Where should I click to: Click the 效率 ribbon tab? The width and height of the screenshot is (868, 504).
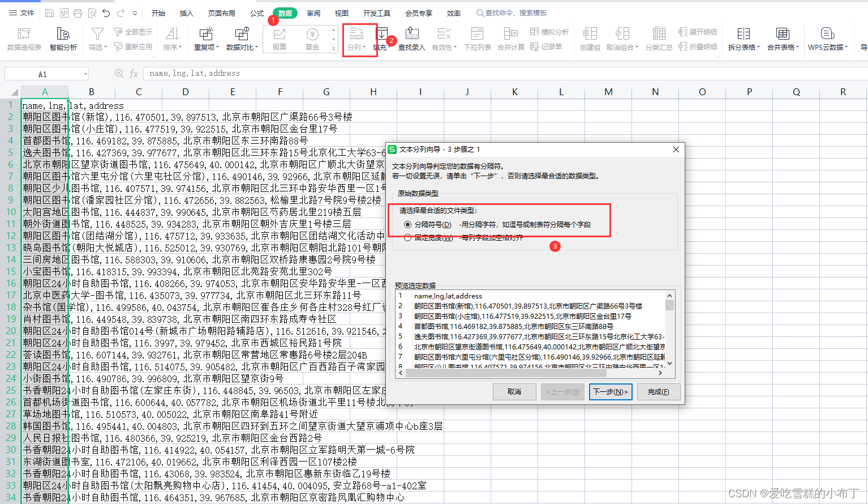(x=454, y=13)
